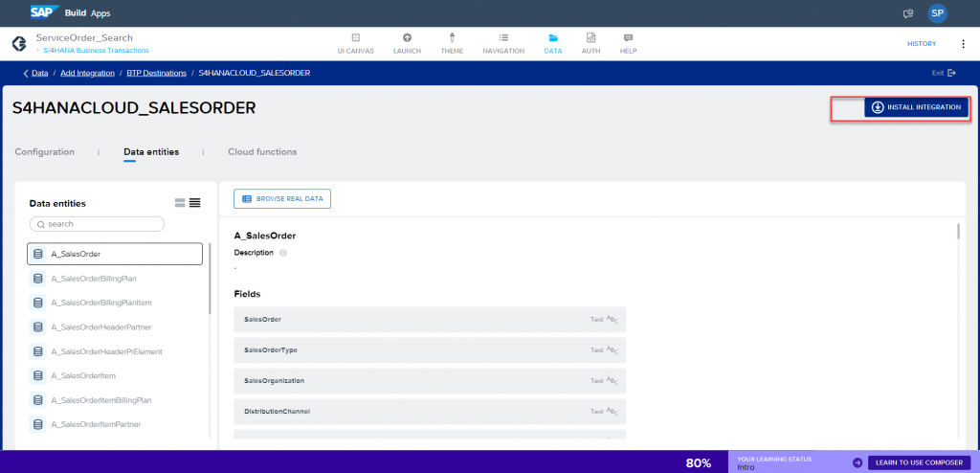Open the UI Canvas tab
980x473 pixels.
click(x=355, y=44)
